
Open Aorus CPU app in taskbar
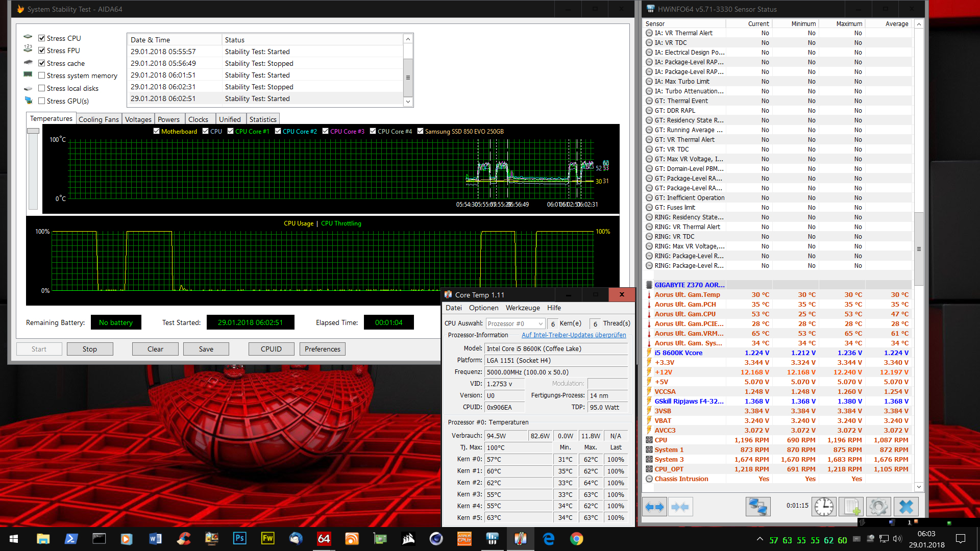pos(464,539)
